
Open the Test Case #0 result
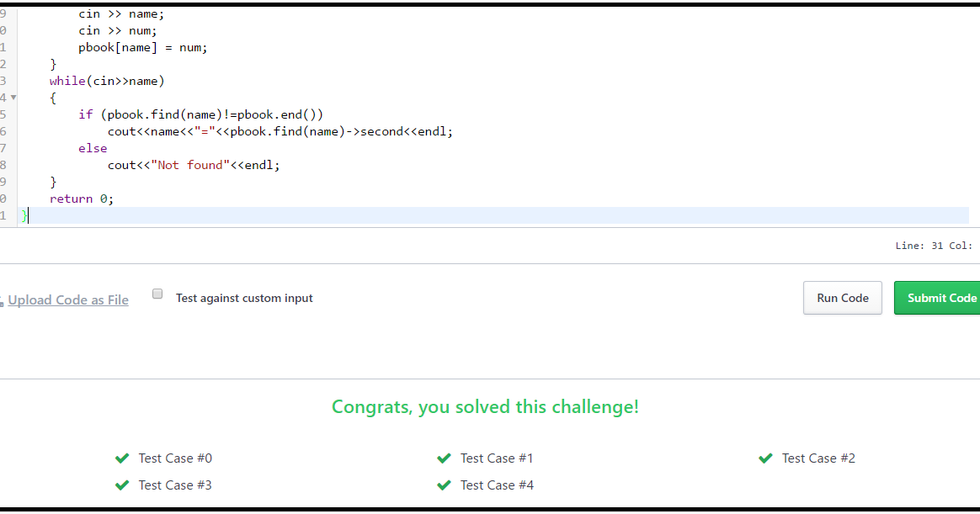coord(175,458)
